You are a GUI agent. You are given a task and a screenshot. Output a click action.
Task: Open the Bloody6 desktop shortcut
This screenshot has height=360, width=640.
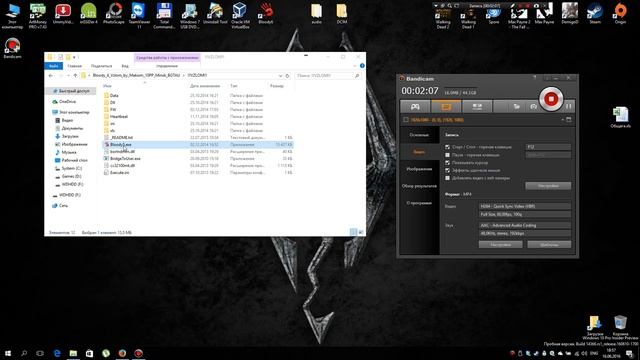(x=266, y=14)
